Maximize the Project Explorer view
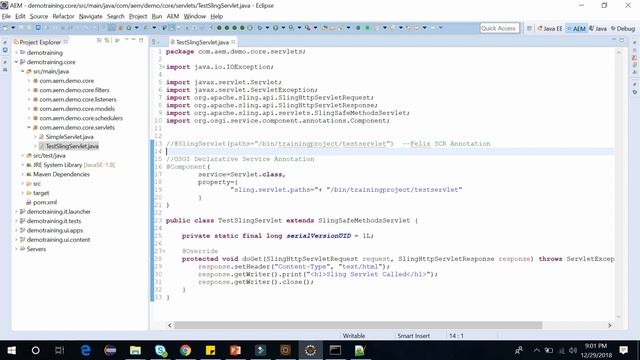The height and width of the screenshot is (360, 640). [x=141, y=40]
